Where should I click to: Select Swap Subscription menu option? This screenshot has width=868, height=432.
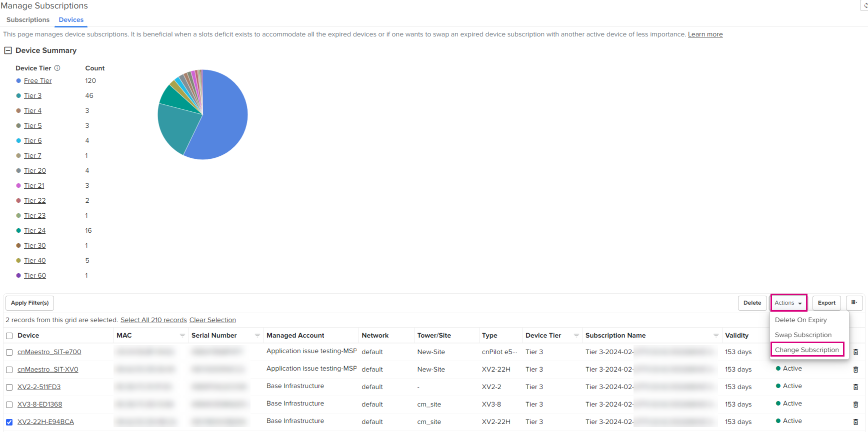(x=803, y=335)
